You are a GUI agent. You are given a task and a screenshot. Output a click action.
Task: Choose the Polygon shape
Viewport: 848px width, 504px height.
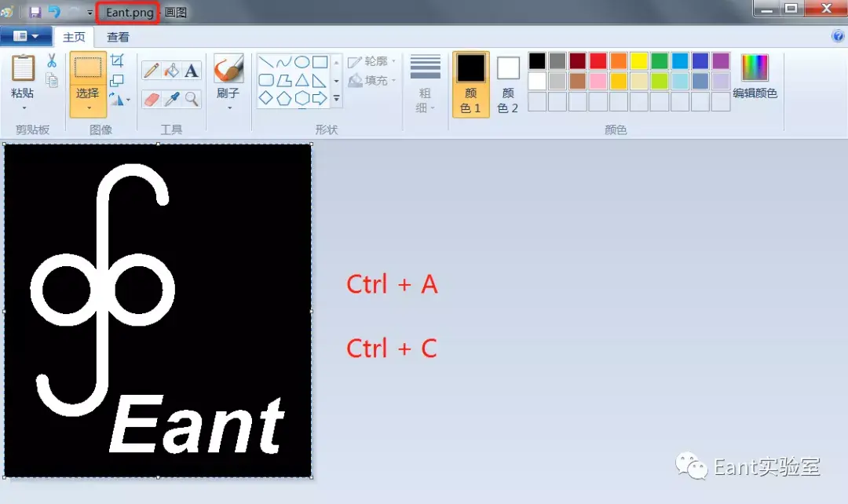284,81
